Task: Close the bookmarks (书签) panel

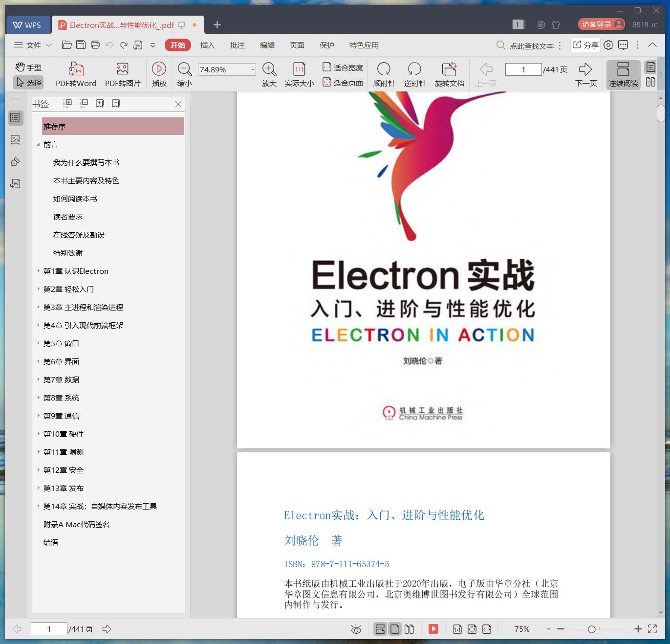Action: [178, 104]
